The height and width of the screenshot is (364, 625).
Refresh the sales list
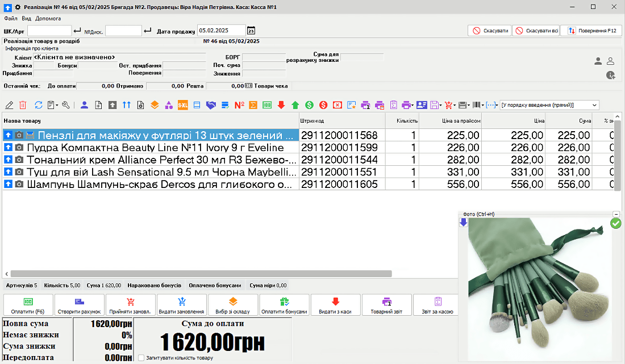tap(38, 105)
